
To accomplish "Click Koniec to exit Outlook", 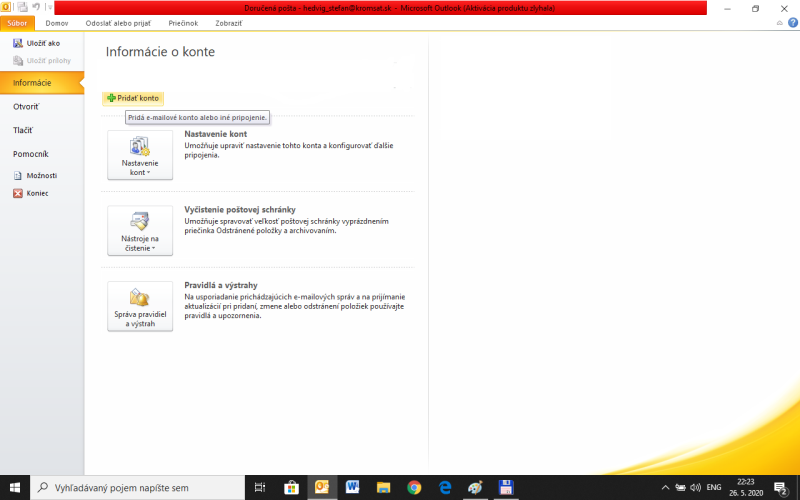I will click(31, 193).
